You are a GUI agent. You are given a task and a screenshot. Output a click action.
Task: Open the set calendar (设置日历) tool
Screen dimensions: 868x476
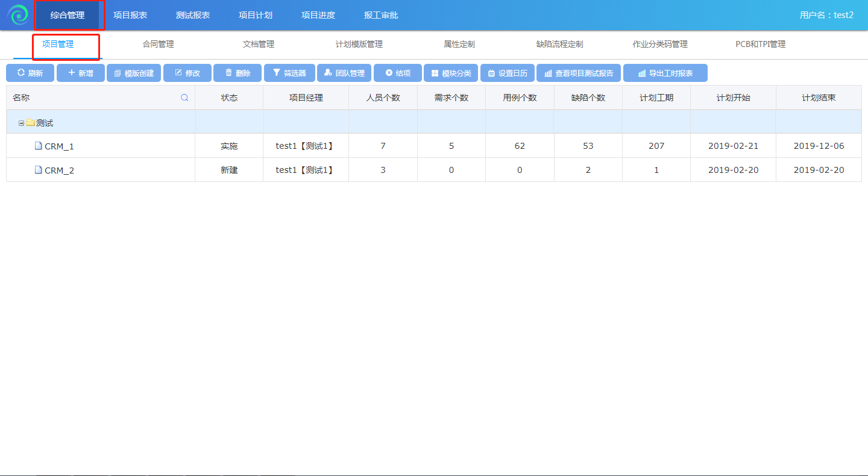507,73
